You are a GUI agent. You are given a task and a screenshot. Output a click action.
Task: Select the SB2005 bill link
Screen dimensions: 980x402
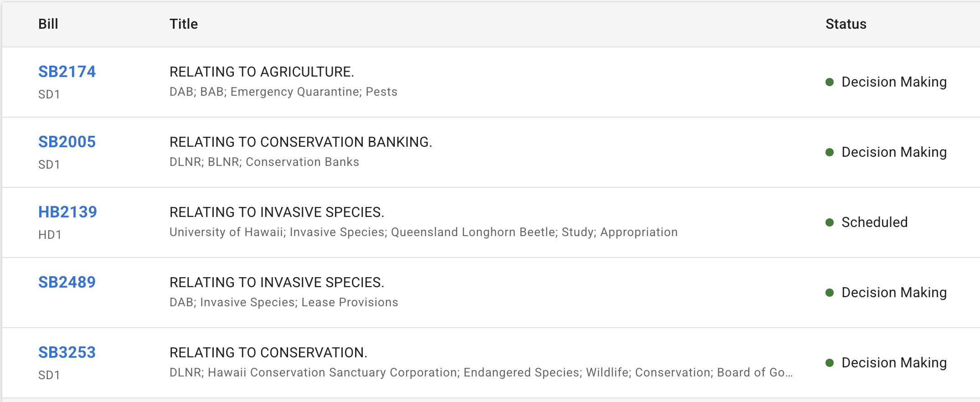click(x=67, y=142)
